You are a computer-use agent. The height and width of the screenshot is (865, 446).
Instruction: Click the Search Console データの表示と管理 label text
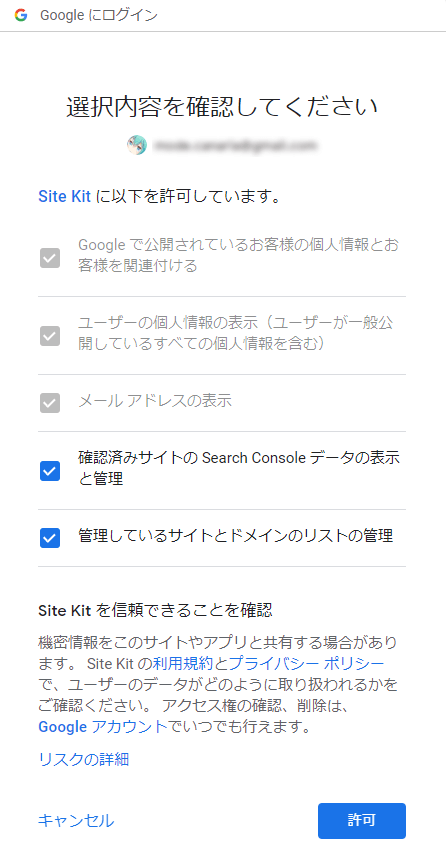(239, 468)
